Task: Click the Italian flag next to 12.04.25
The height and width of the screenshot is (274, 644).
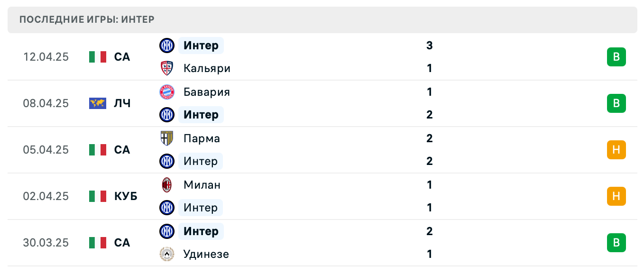Action: (98, 57)
